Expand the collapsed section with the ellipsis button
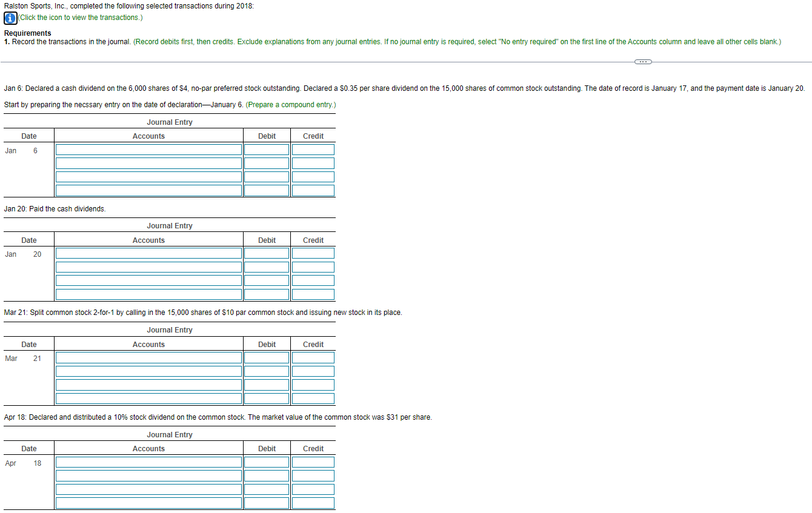This screenshot has width=812, height=513. [x=642, y=62]
